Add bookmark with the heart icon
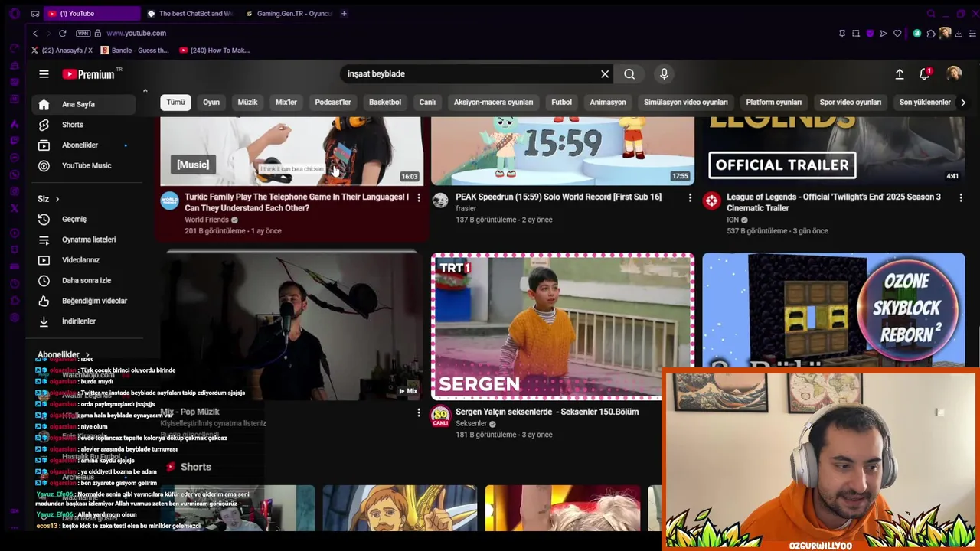The height and width of the screenshot is (551, 980). click(x=897, y=34)
